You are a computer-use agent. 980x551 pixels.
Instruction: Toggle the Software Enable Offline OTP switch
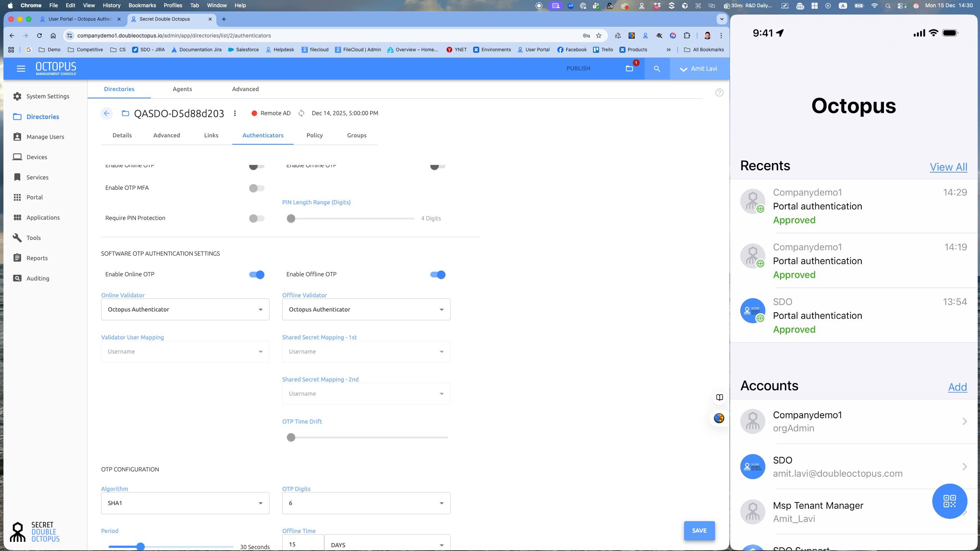click(x=438, y=275)
